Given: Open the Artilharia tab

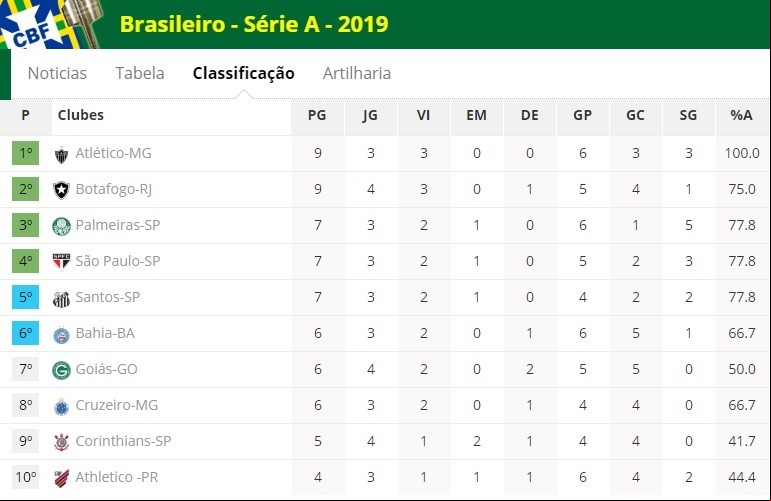Looking at the screenshot, I should [x=357, y=73].
